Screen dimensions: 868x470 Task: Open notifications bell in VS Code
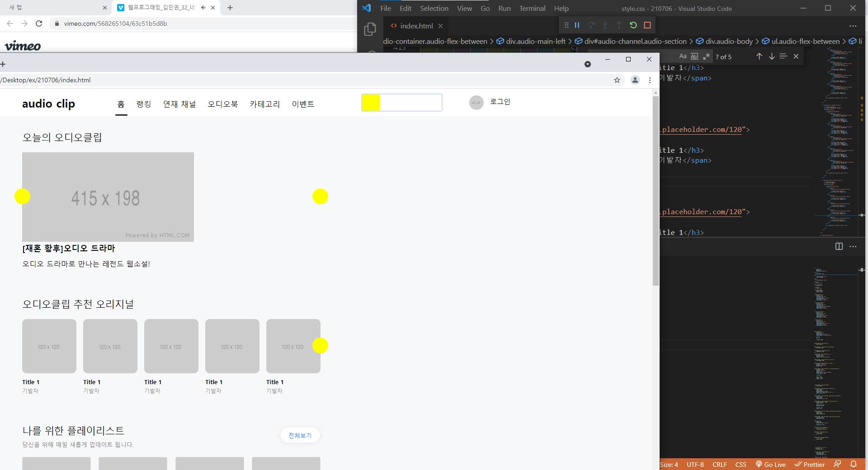[854, 464]
